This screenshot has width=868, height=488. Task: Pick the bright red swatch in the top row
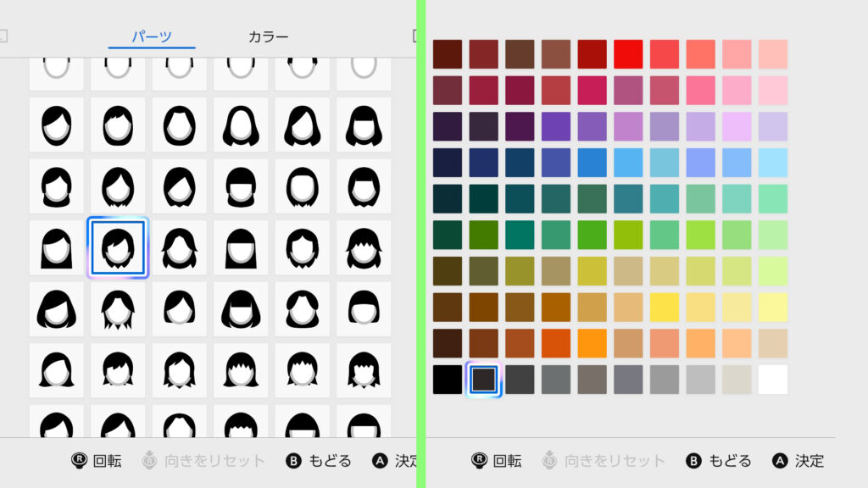tap(628, 54)
